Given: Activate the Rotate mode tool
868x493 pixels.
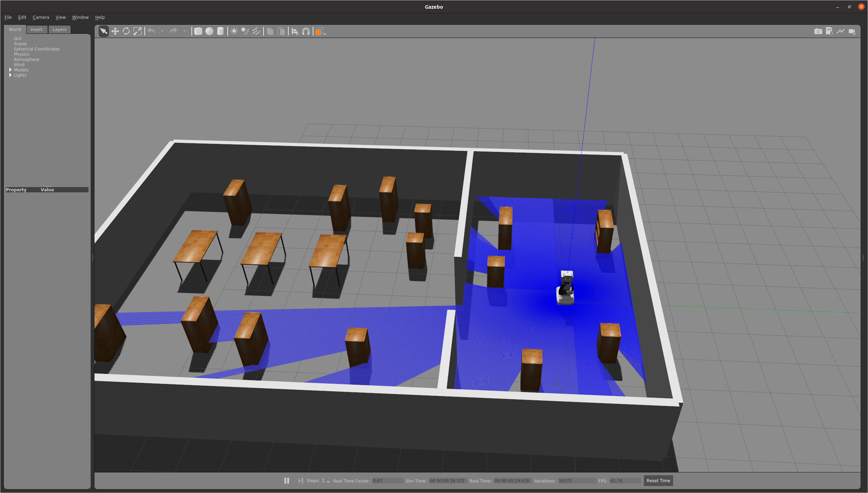Looking at the screenshot, I should click(x=126, y=31).
